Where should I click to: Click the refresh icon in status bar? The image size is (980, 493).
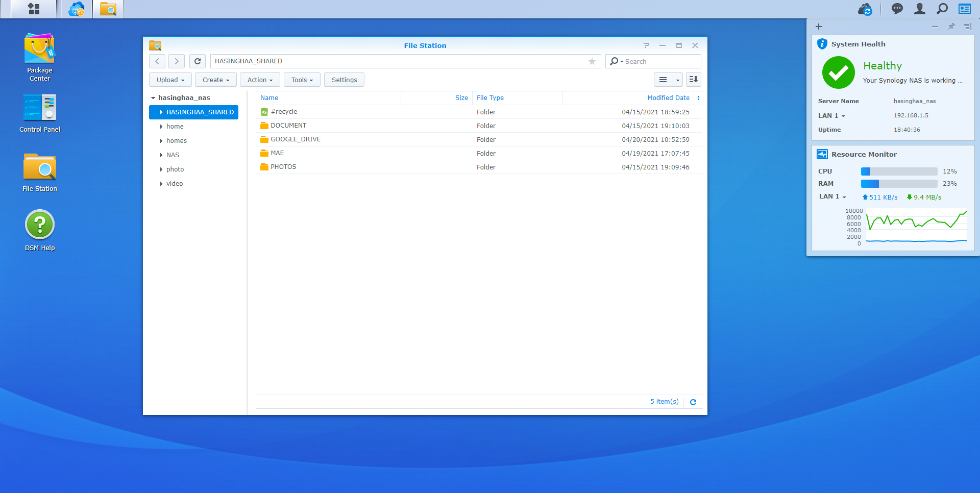693,402
